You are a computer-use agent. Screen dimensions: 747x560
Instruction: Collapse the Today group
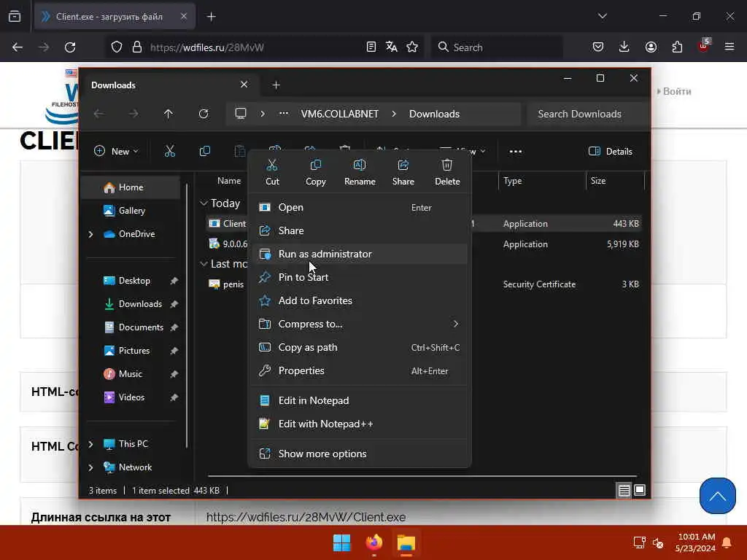pos(204,203)
